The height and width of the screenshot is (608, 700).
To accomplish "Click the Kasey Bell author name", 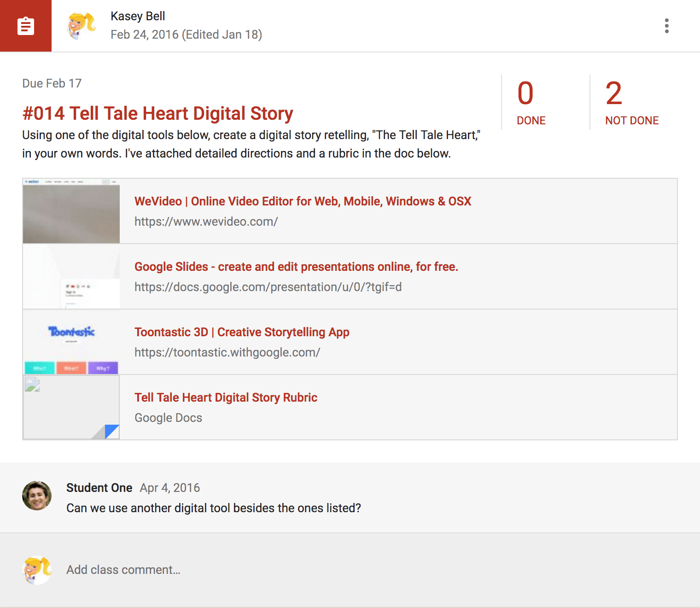I will (138, 16).
